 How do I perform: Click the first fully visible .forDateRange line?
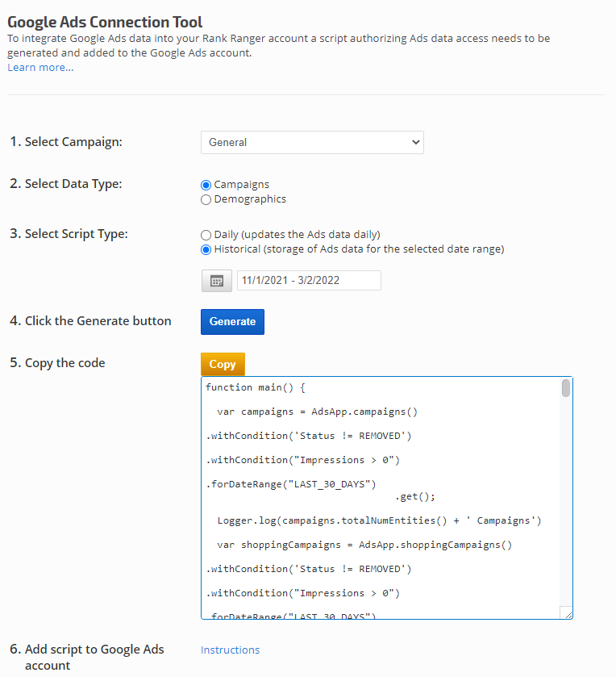click(x=292, y=484)
